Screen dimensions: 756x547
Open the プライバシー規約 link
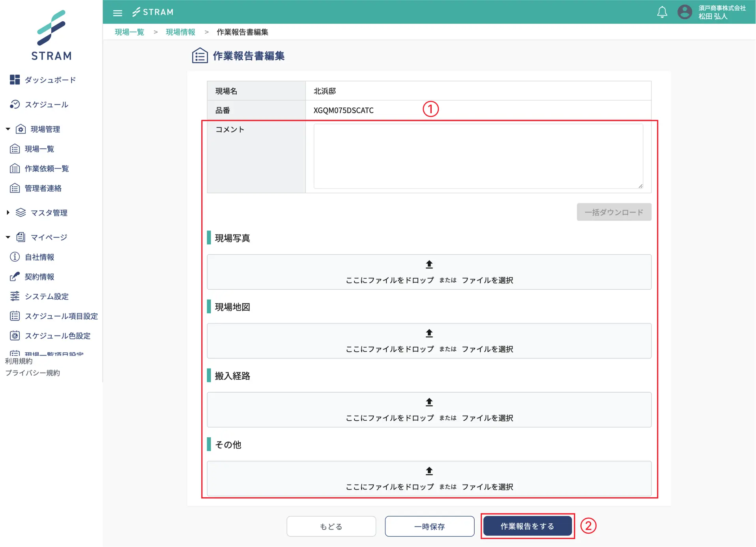[x=32, y=373]
